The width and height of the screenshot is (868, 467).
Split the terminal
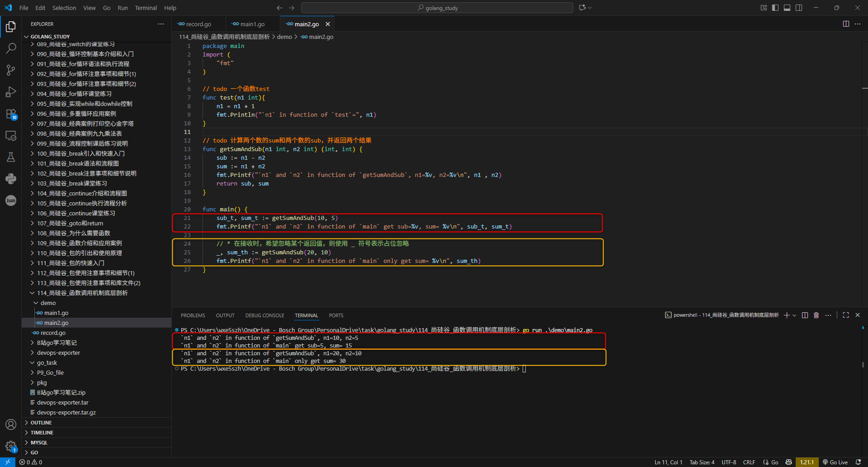[805, 315]
